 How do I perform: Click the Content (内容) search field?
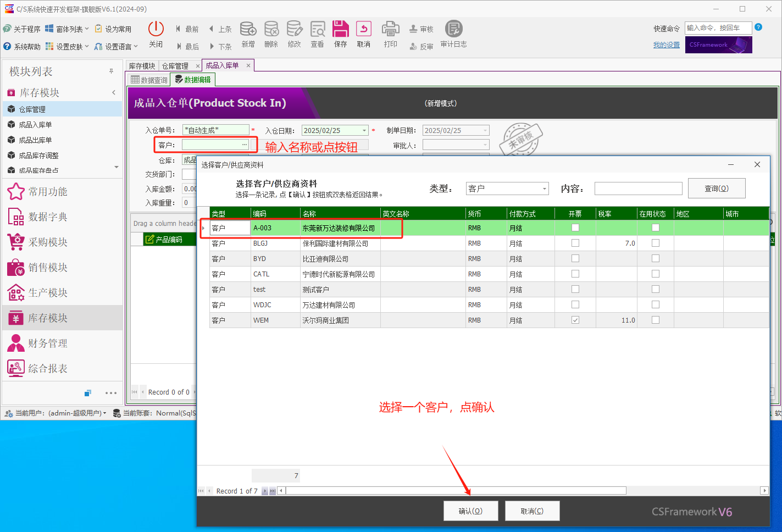(639, 189)
